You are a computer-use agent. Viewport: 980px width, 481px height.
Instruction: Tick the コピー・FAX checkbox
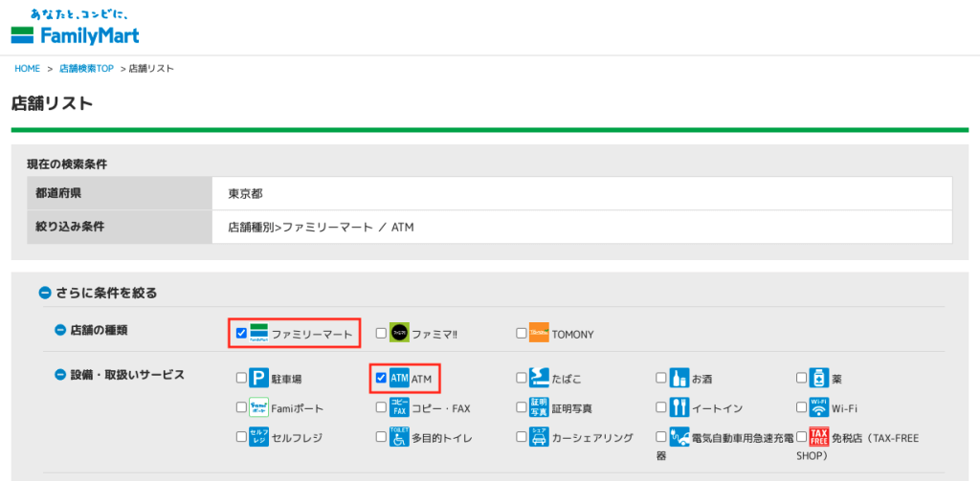coord(381,408)
